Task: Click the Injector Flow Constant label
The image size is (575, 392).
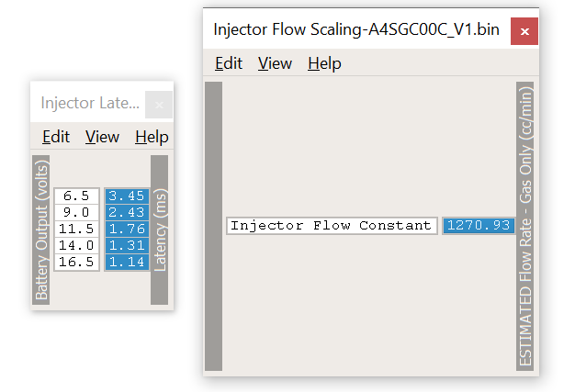Action: tap(332, 226)
